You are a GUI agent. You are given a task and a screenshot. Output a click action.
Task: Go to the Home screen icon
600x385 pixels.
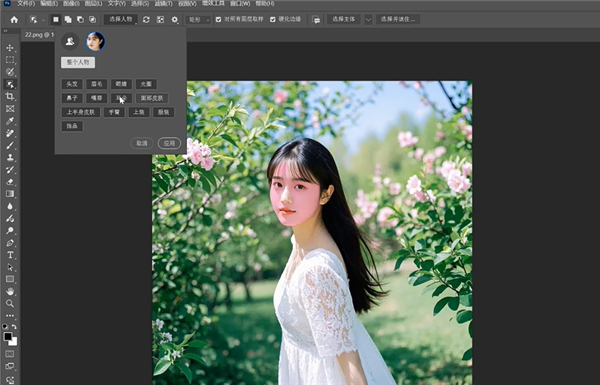[14, 20]
